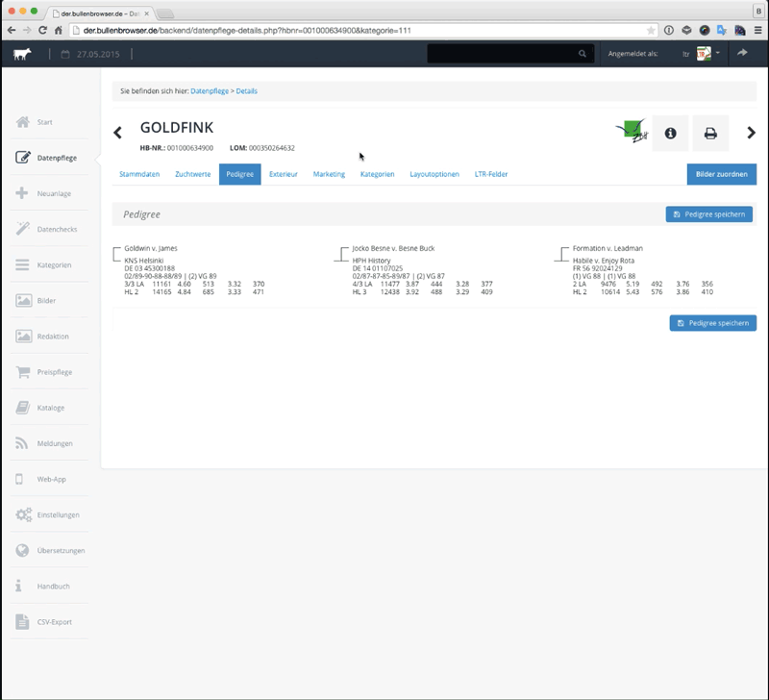Image resolution: width=769 pixels, height=700 pixels.
Task: Click the cow logo in header
Action: pos(21,54)
